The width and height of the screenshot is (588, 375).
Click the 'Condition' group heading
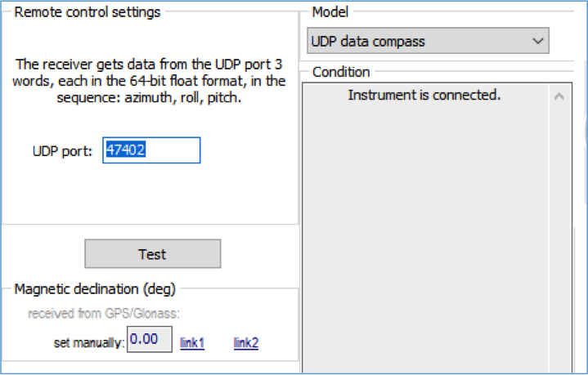pyautogui.click(x=341, y=72)
